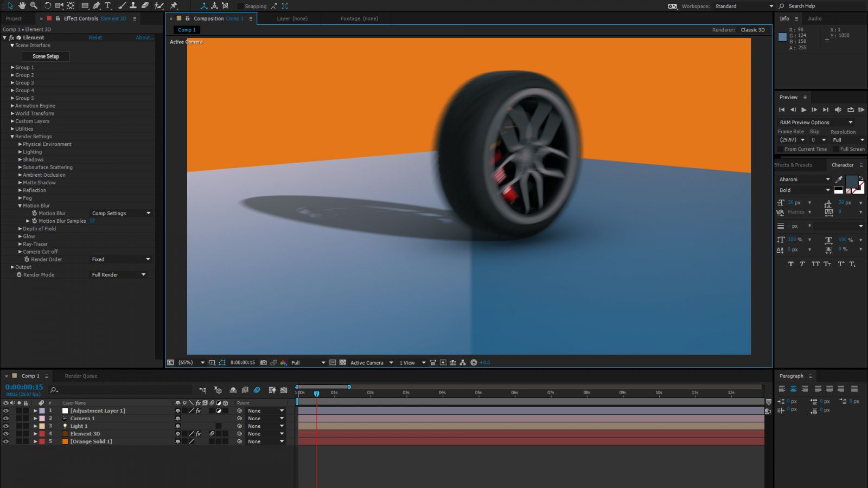Choose the Eraser tool
Screen dimensions: 868x488
tap(145, 5)
